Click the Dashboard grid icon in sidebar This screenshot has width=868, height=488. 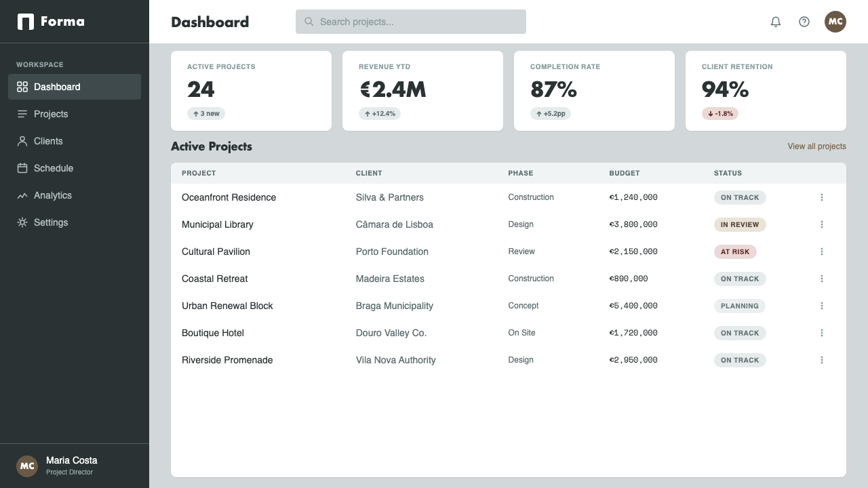coord(22,87)
